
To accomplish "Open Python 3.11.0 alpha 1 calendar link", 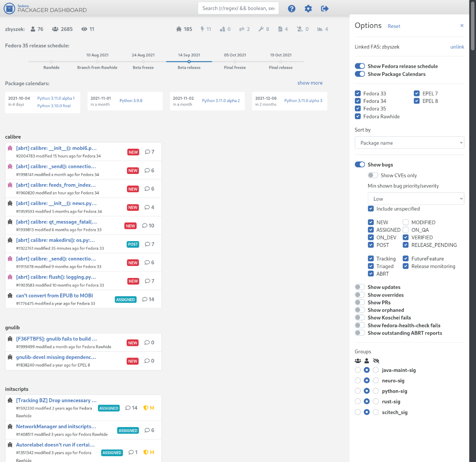I will [56, 98].
